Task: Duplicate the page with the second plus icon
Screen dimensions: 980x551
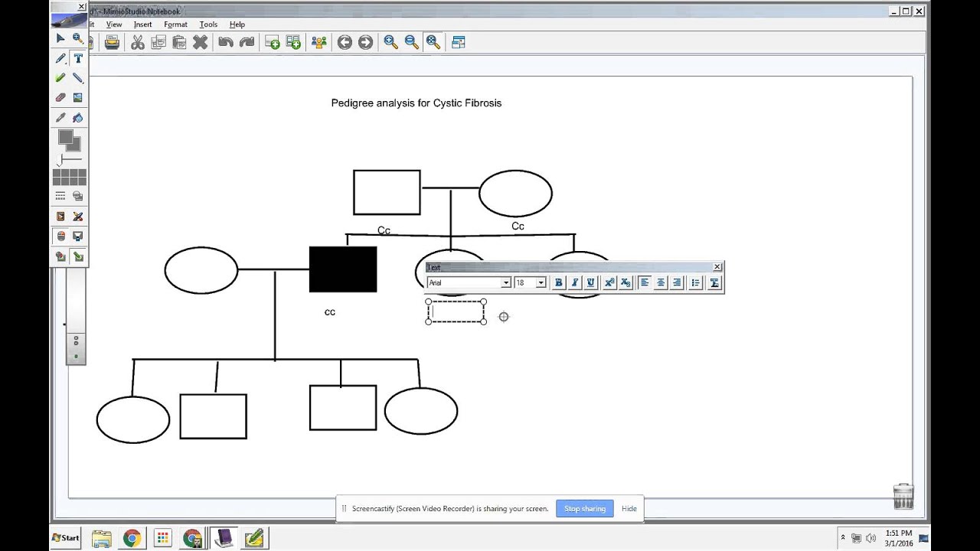Action: pyautogui.click(x=293, y=42)
